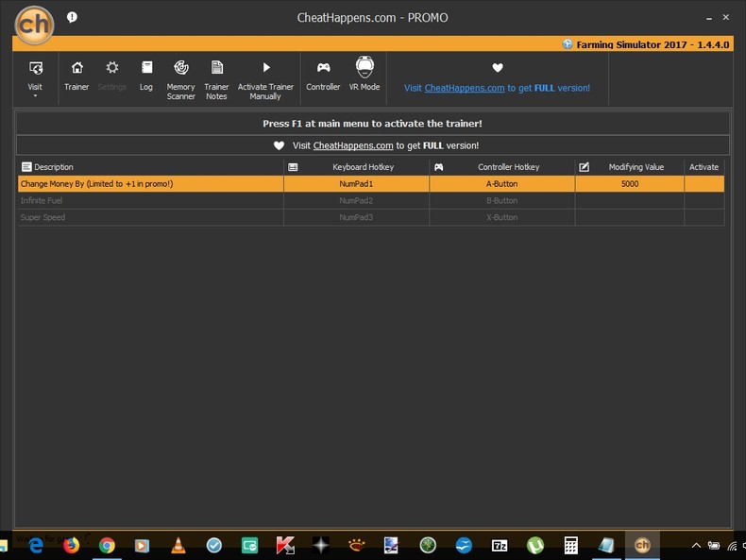Click game info icon beside Farming Simulator
The image size is (746, 560).
click(568, 44)
